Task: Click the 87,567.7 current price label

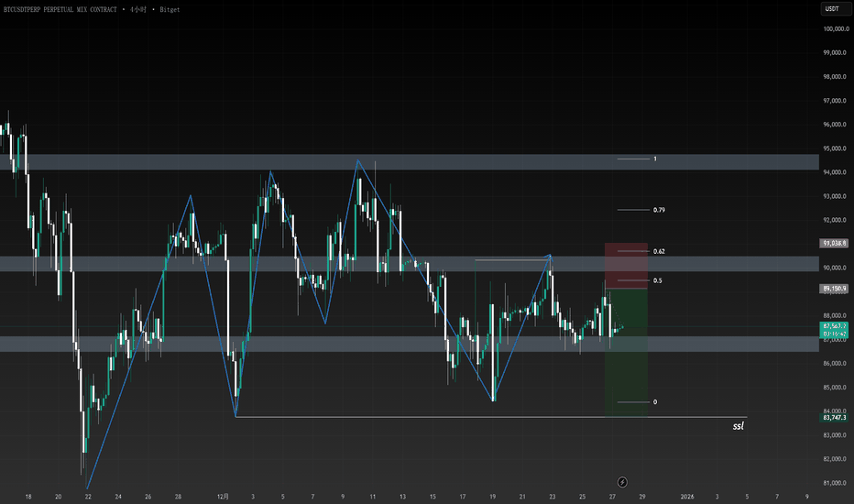Action: pyautogui.click(x=835, y=326)
